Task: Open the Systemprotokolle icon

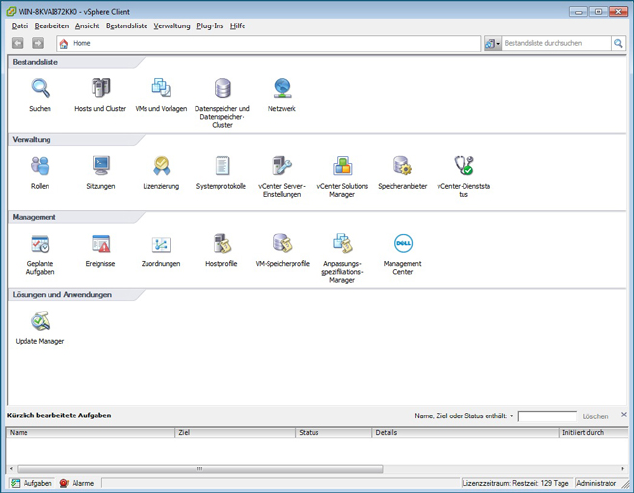Action: (x=222, y=166)
